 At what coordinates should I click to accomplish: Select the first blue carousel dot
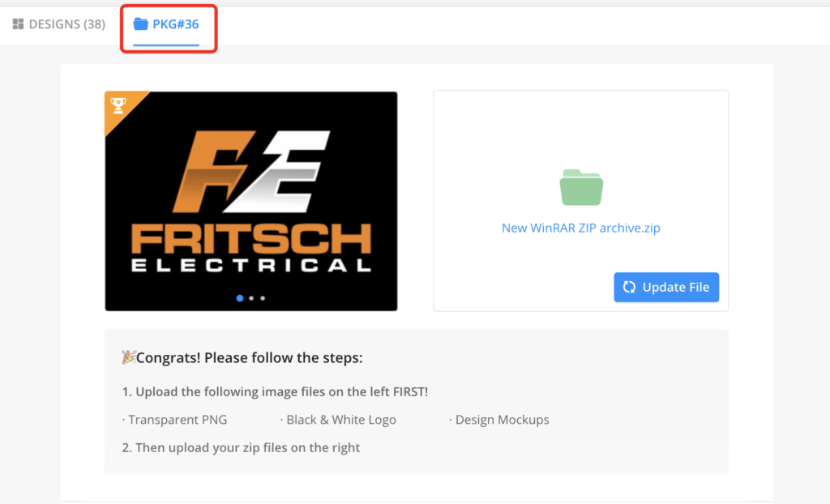click(240, 298)
